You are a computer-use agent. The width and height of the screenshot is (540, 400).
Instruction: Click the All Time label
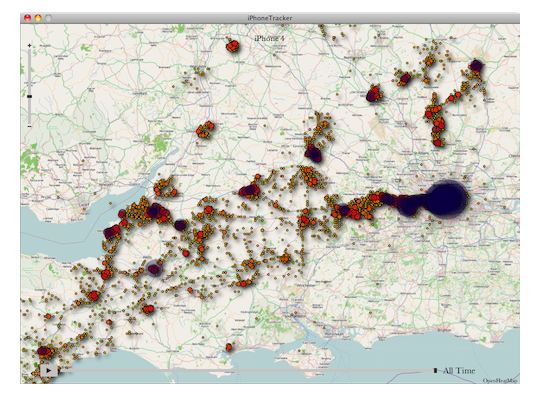click(x=459, y=371)
